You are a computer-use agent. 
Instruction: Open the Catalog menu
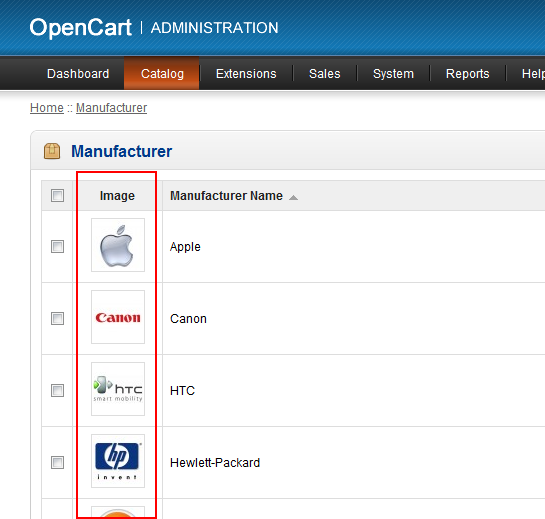click(x=162, y=74)
